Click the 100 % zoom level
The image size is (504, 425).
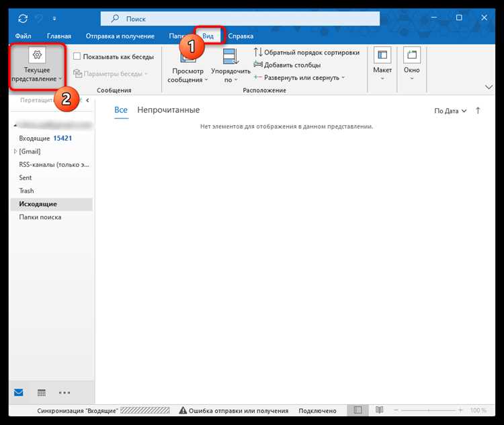point(478,410)
